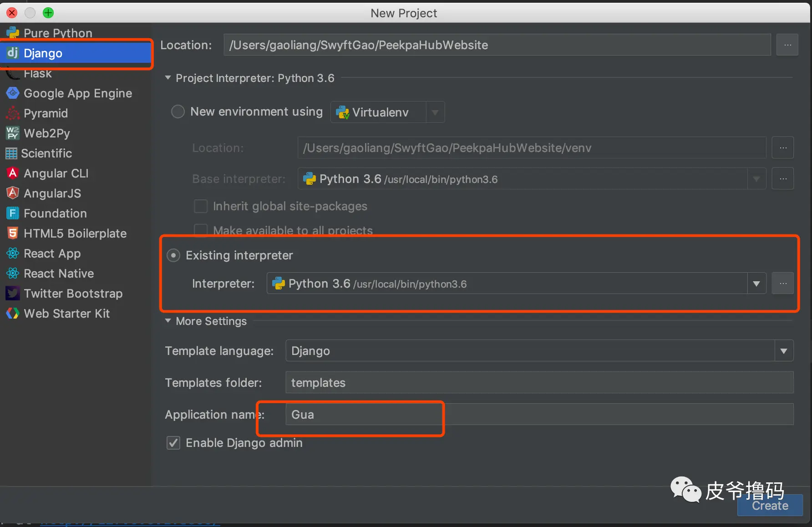Click the Pyramid project icon

pos(13,113)
